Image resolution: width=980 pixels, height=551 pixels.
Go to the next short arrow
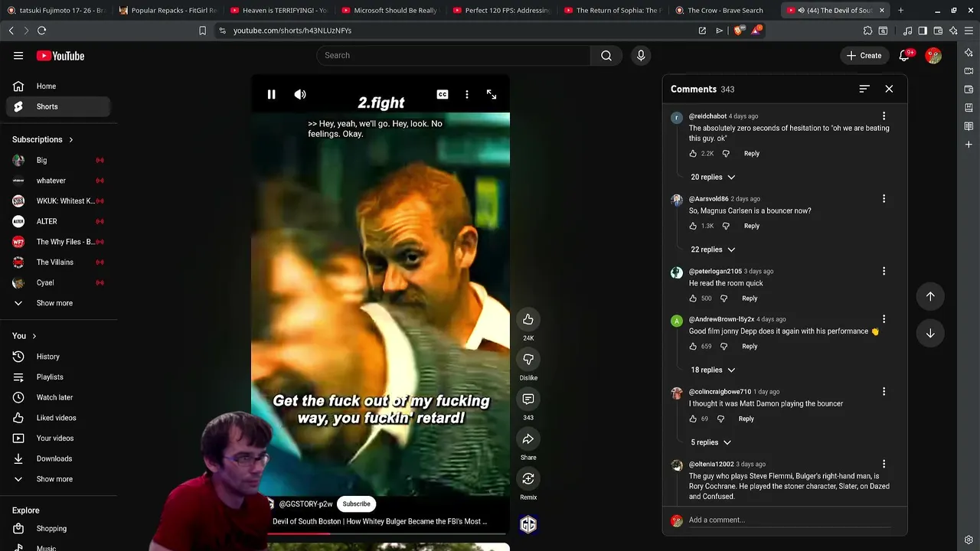coord(930,333)
